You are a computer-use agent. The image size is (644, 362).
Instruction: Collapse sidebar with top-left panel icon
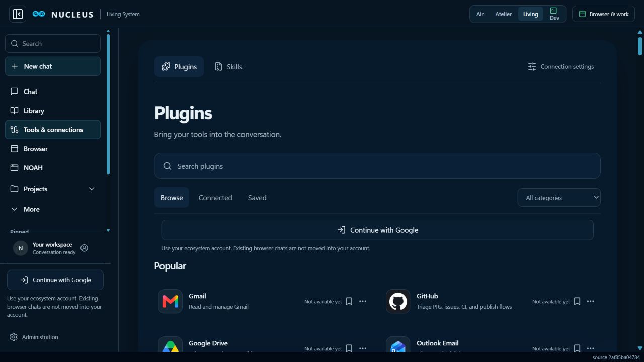pos(18,14)
